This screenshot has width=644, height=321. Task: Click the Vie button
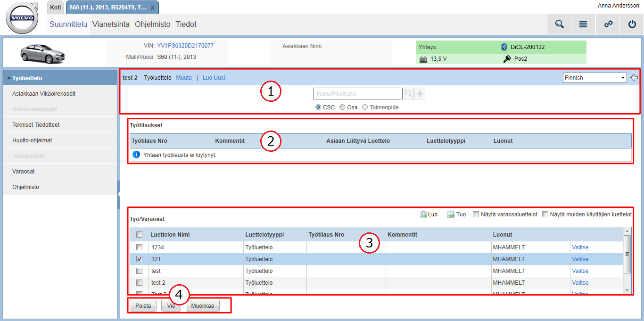pos(171,306)
